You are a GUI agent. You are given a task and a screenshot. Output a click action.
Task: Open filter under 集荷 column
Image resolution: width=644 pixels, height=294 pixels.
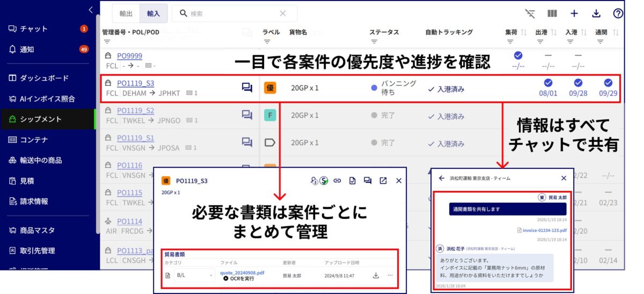pyautogui.click(x=509, y=41)
